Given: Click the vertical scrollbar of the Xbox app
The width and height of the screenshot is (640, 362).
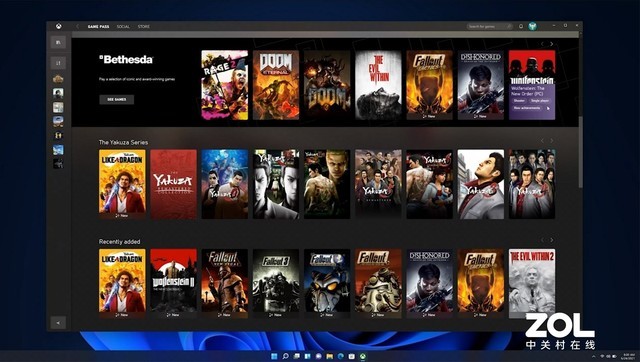Looking at the screenshot, I should pyautogui.click(x=580, y=153).
